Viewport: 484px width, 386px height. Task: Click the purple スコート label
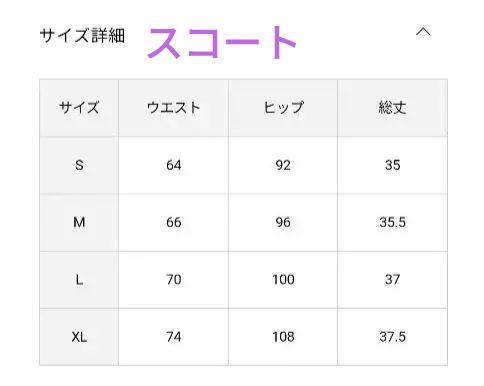[x=222, y=43]
